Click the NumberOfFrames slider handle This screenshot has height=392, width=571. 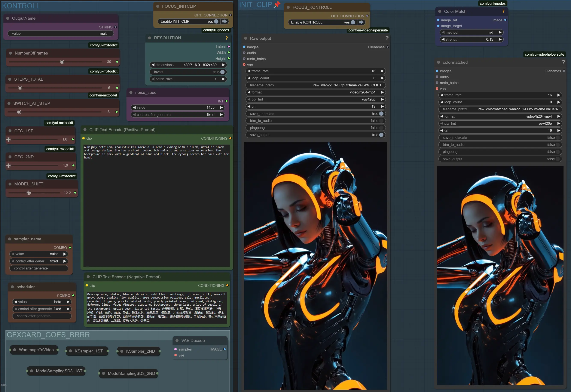pos(62,62)
